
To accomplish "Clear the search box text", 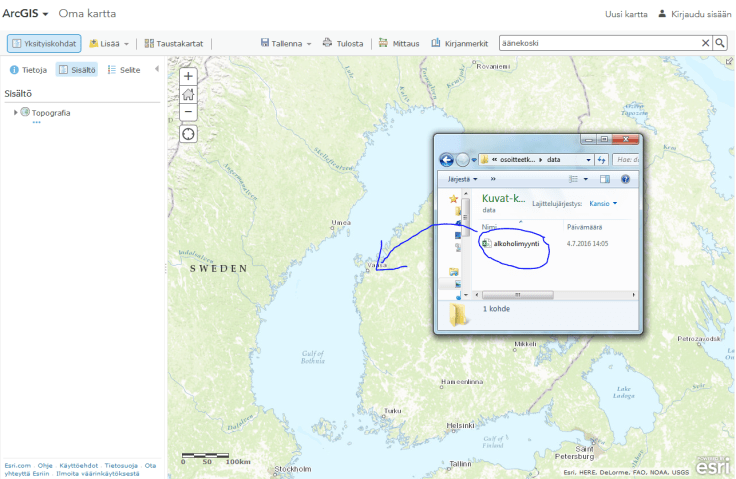I will coord(705,43).
